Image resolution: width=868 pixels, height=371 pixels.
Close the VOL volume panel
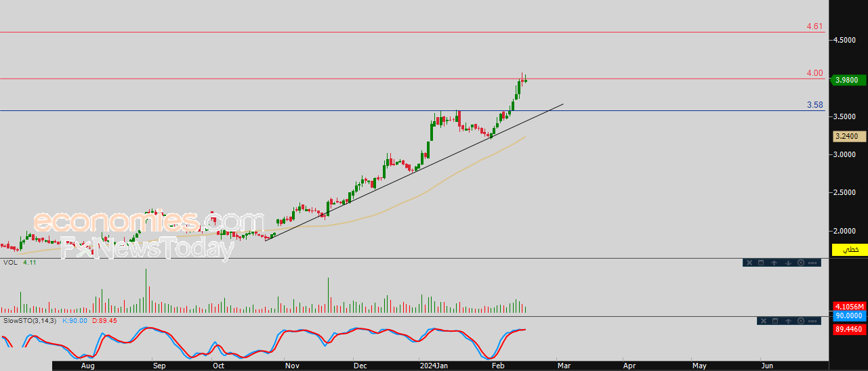pos(749,263)
